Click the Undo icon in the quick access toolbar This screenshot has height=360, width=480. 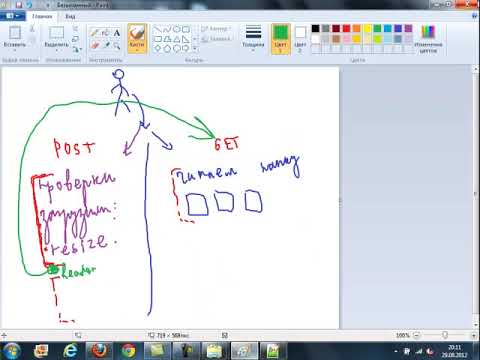29,5
